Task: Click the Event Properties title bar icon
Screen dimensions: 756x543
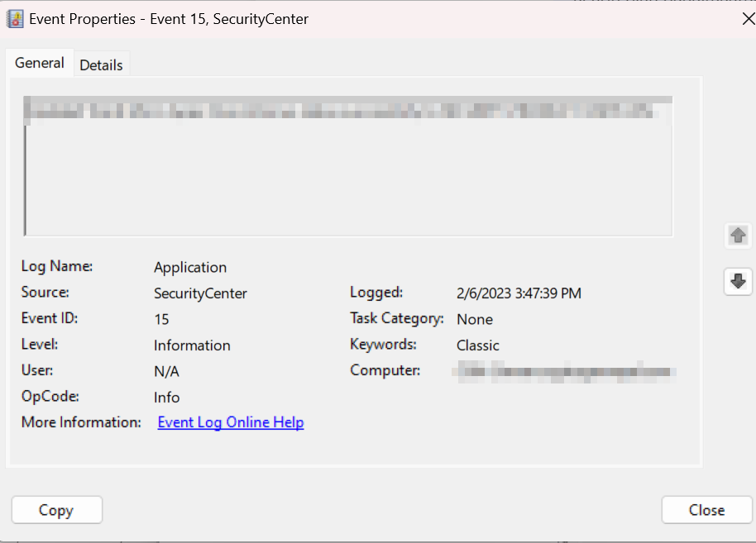Action: click(14, 17)
